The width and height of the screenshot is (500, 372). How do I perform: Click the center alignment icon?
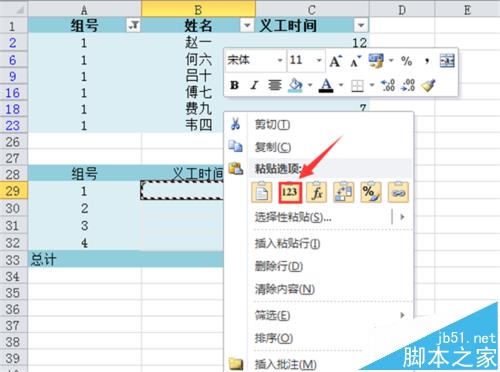point(275,85)
